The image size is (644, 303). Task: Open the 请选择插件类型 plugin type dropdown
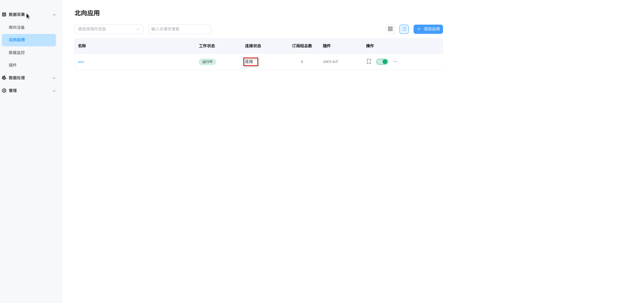pyautogui.click(x=109, y=29)
